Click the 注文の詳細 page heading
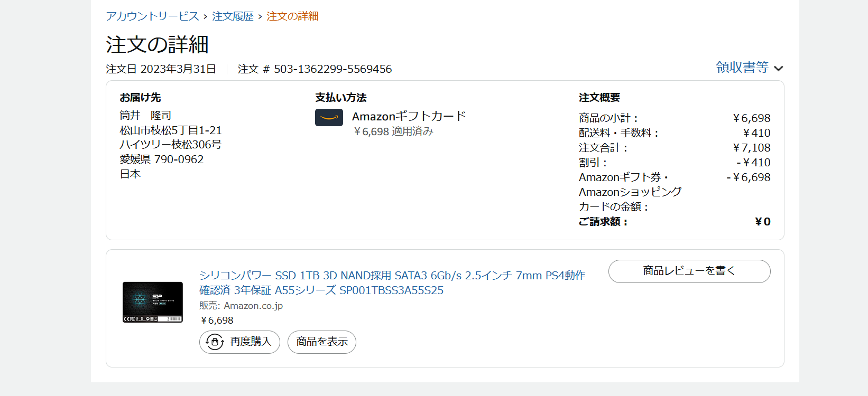 click(x=157, y=45)
